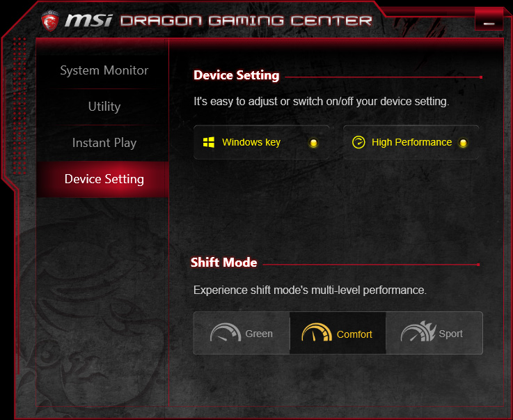Open the Utility tab
513x420 pixels.
(104, 107)
